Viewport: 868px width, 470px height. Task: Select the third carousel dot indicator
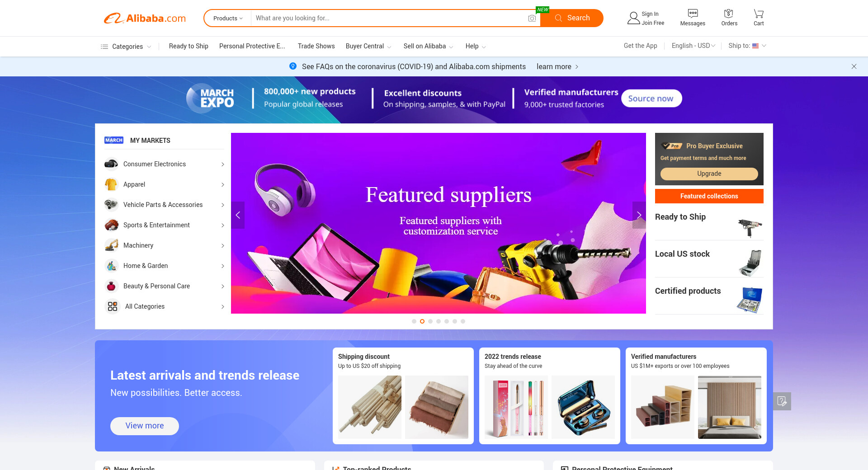click(x=430, y=321)
